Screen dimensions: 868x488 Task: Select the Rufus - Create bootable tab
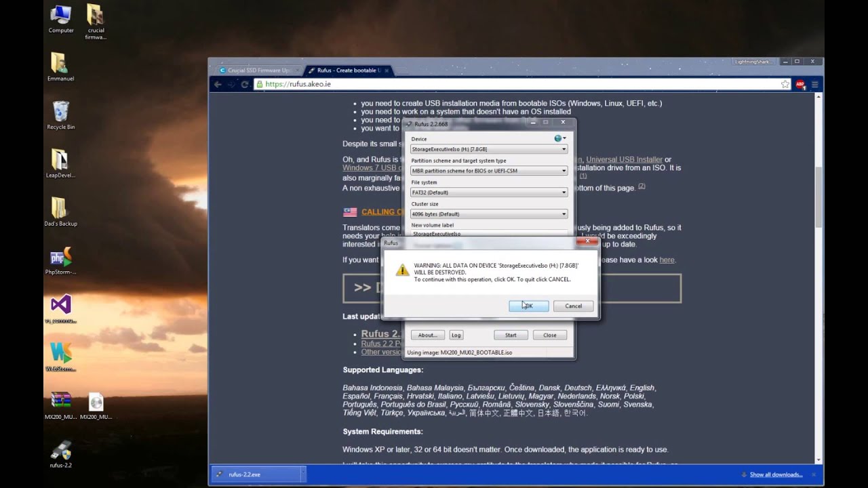click(x=348, y=70)
